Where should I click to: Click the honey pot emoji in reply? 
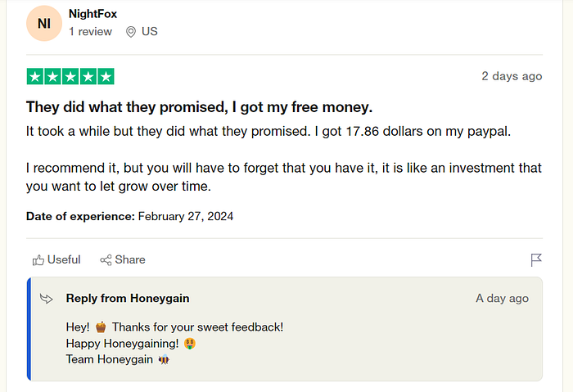[x=101, y=327]
